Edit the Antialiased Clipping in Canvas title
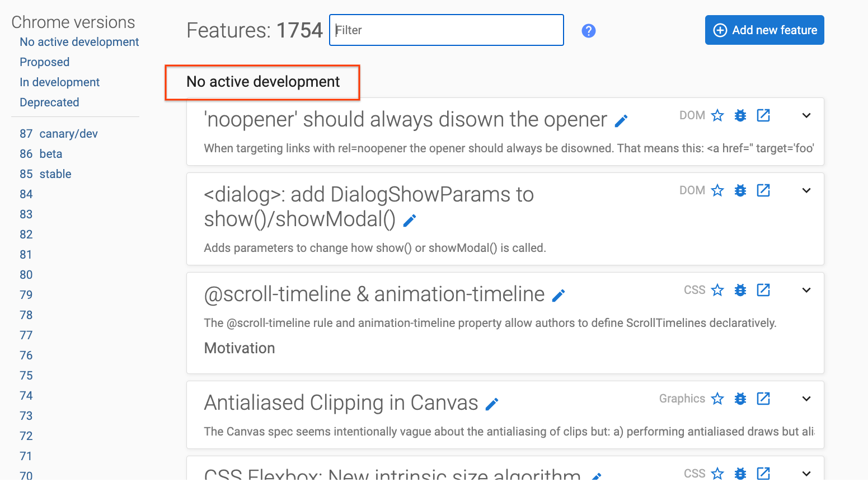868x482 pixels. point(491,403)
